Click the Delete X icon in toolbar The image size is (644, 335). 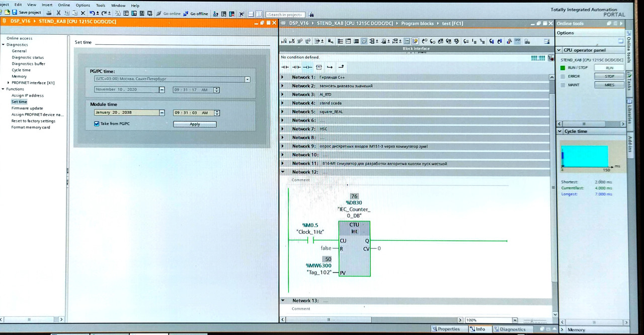pos(83,13)
